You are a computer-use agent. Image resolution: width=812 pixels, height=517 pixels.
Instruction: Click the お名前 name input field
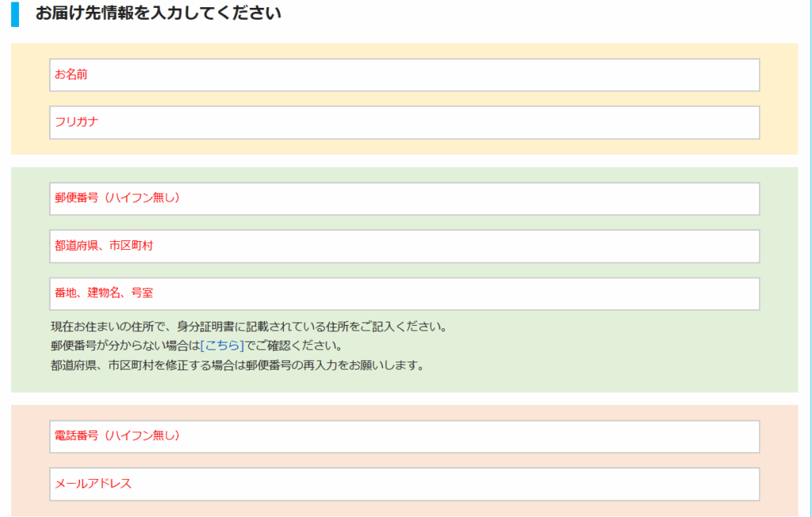click(x=404, y=75)
